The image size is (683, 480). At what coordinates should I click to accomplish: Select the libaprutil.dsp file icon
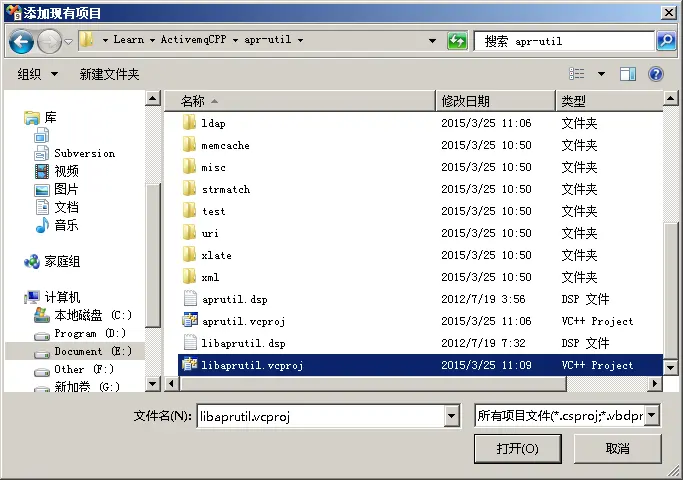coord(190,343)
